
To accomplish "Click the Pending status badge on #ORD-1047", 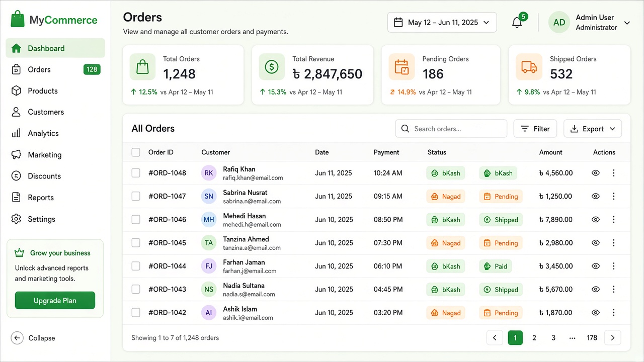I will pos(501,197).
